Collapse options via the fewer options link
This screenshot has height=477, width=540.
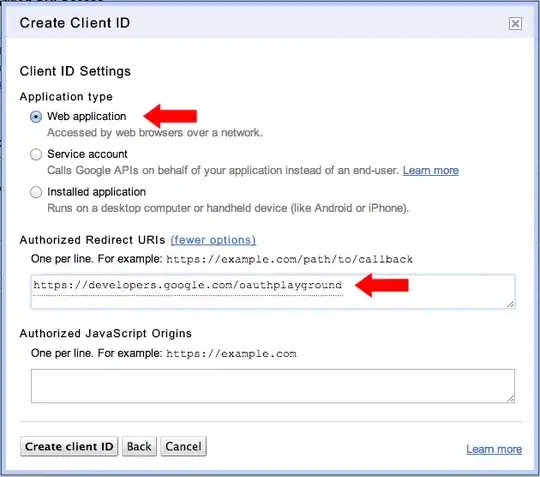click(213, 240)
